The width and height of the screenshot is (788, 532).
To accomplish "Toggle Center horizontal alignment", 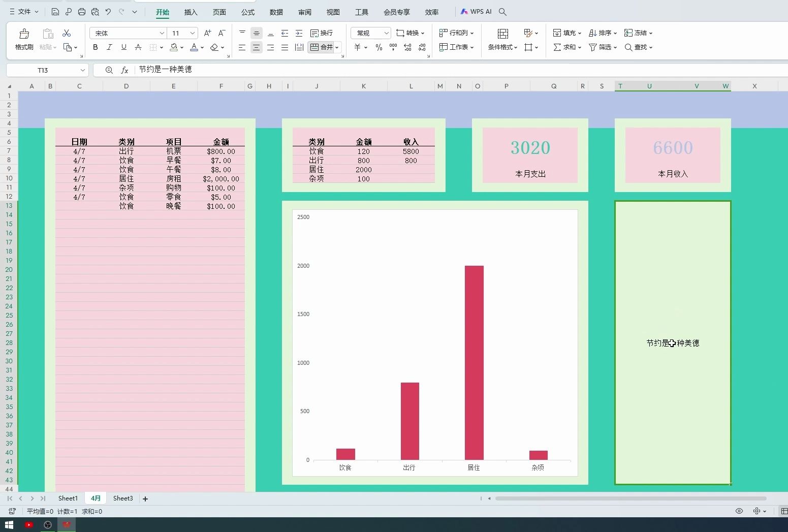I will click(x=257, y=47).
